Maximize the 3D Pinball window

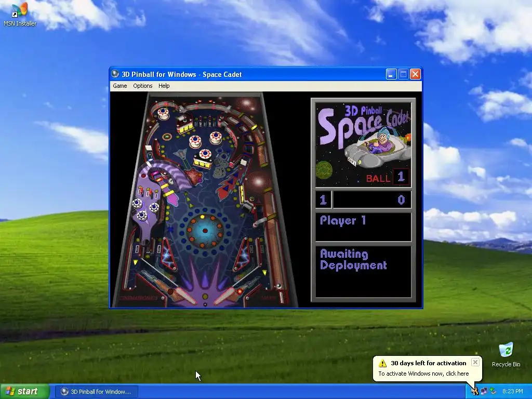(403, 74)
